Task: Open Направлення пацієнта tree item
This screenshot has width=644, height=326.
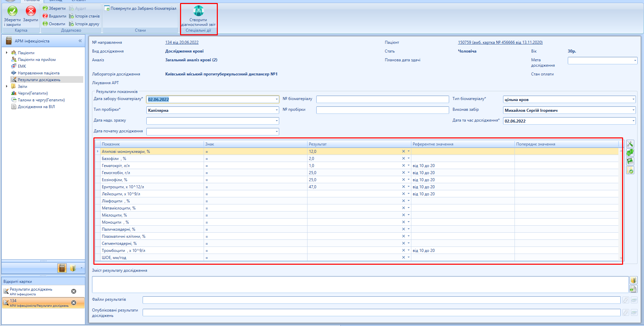Action: [35, 73]
